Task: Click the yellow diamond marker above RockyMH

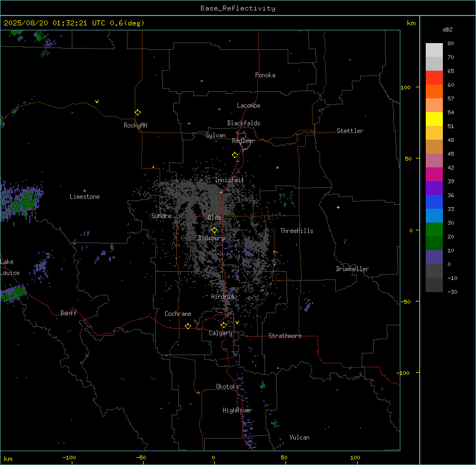Action: [138, 113]
